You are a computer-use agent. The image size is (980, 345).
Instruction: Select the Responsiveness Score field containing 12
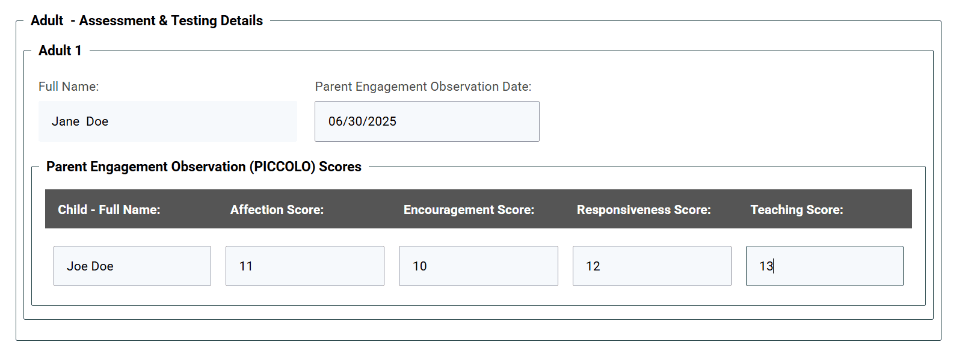652,266
